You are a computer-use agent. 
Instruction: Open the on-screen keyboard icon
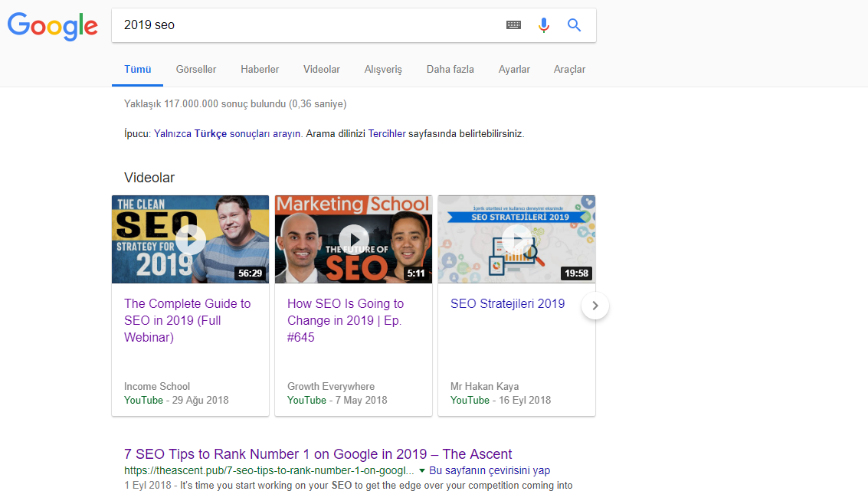(x=513, y=25)
